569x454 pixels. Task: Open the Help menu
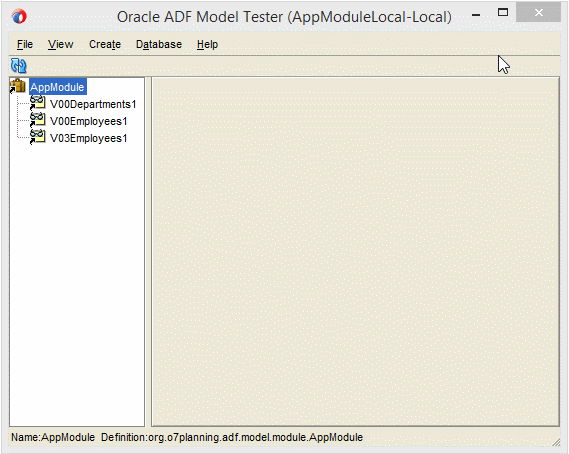(208, 44)
